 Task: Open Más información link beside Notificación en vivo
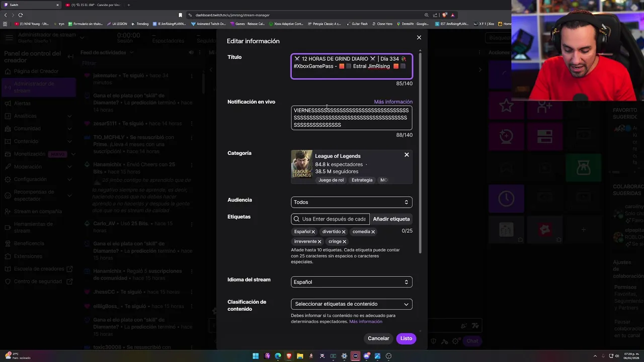(x=393, y=102)
